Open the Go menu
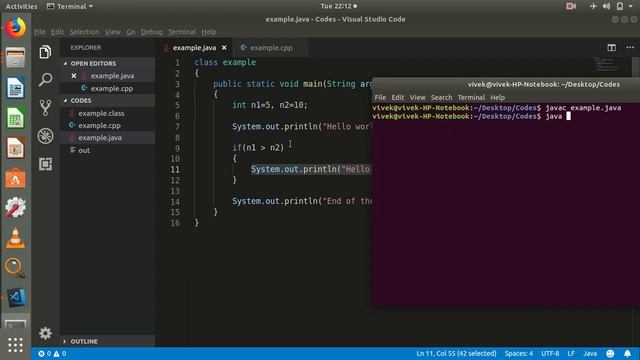 point(131,32)
